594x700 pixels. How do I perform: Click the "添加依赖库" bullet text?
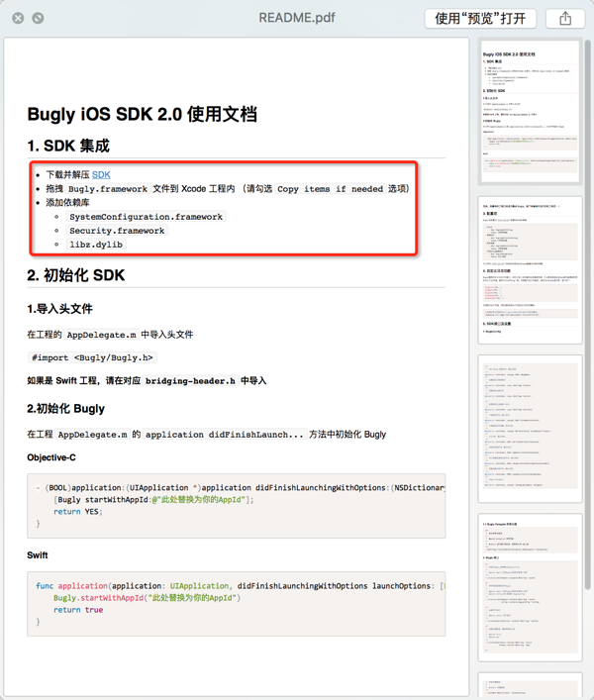tap(68, 203)
